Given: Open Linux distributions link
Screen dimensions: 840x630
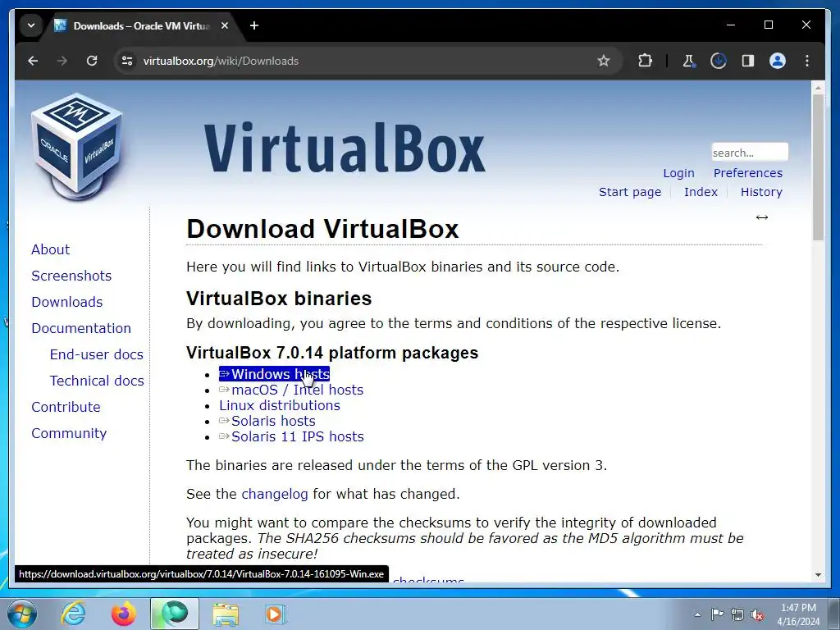Looking at the screenshot, I should point(280,405).
